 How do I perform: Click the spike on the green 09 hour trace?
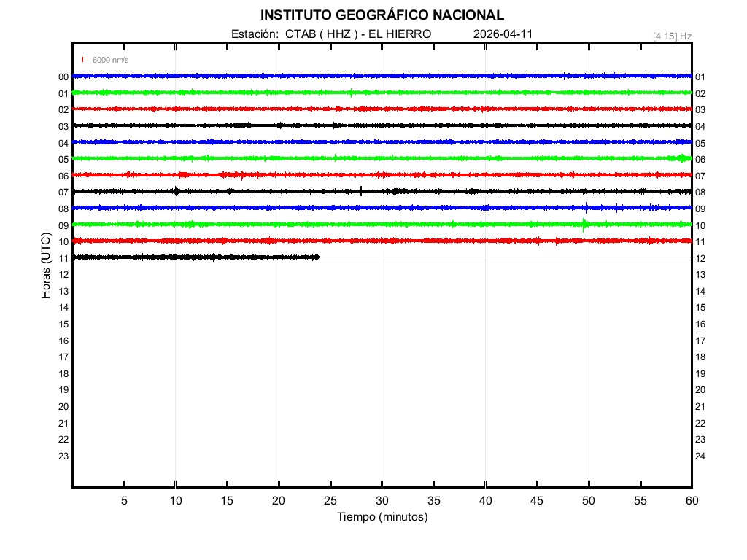point(584,224)
